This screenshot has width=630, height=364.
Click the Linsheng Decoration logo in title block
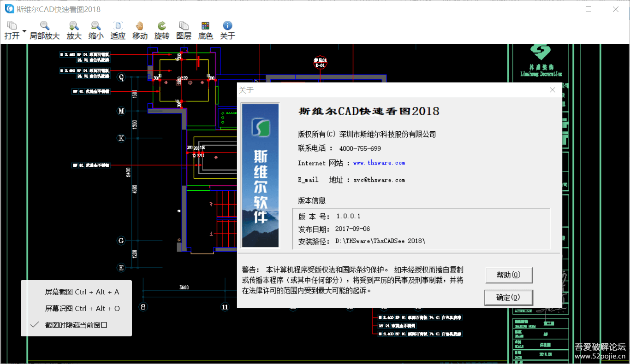click(541, 60)
